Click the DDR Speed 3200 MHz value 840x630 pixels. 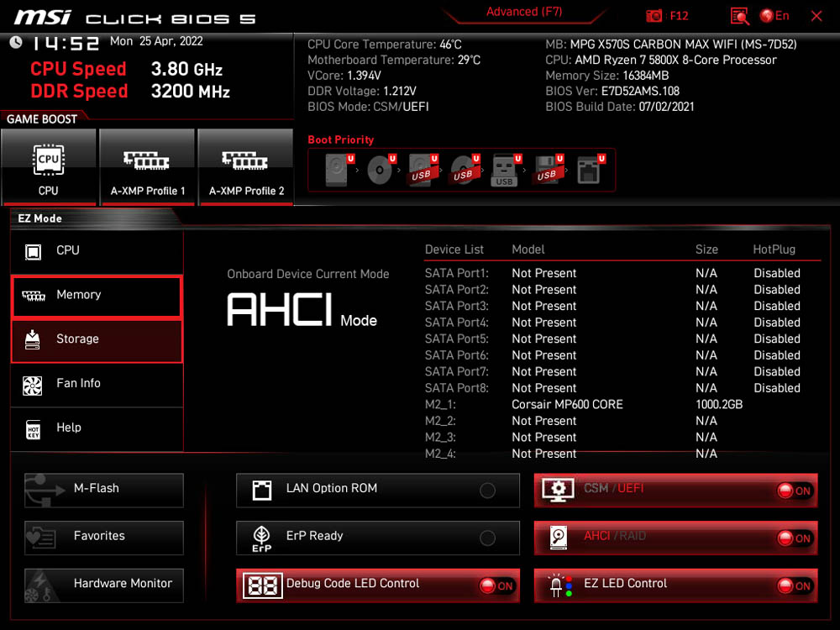click(190, 91)
